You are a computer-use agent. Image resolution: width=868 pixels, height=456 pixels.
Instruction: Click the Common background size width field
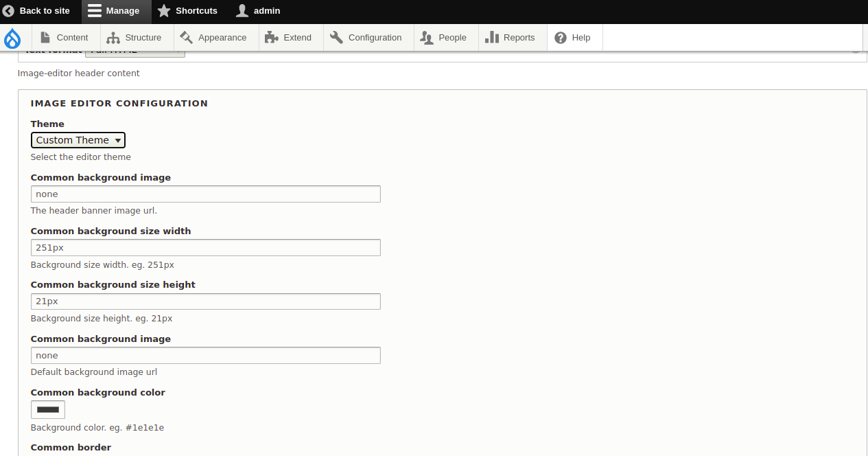[205, 247]
